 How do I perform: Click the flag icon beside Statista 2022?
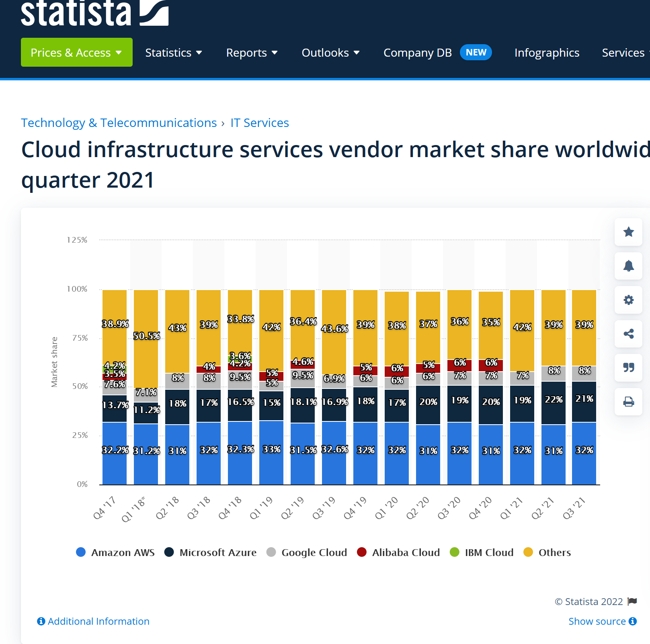click(632, 601)
